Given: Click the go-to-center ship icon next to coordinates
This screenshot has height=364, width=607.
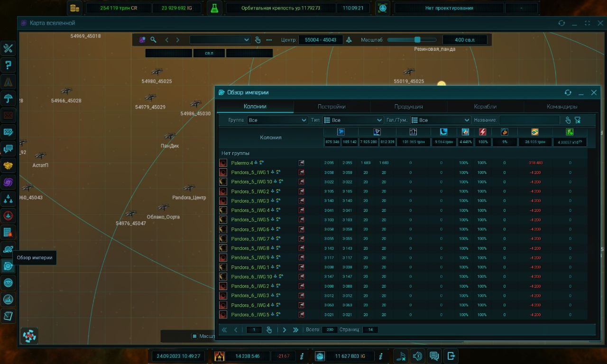Looking at the screenshot, I should click(349, 40).
